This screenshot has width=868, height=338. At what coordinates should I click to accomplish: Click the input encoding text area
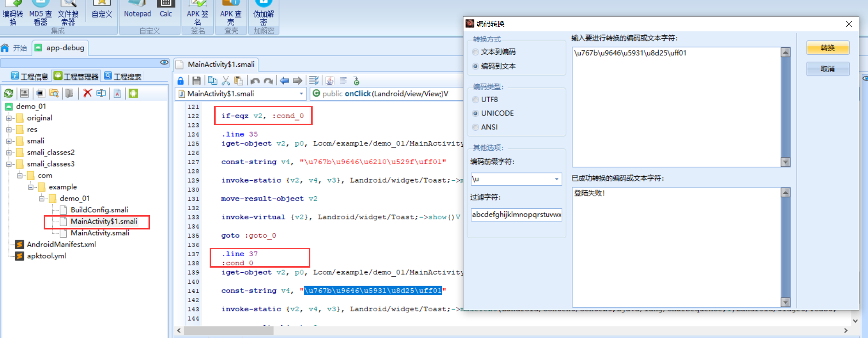[676, 107]
